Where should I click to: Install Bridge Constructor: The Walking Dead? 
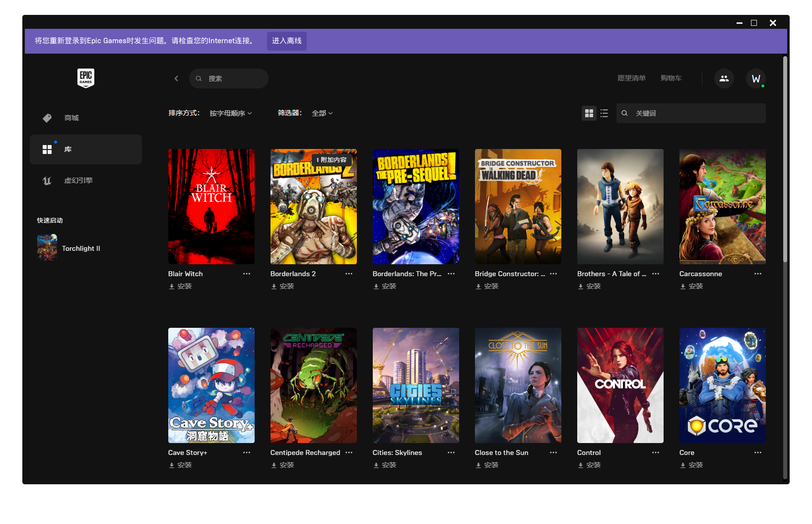coord(487,286)
